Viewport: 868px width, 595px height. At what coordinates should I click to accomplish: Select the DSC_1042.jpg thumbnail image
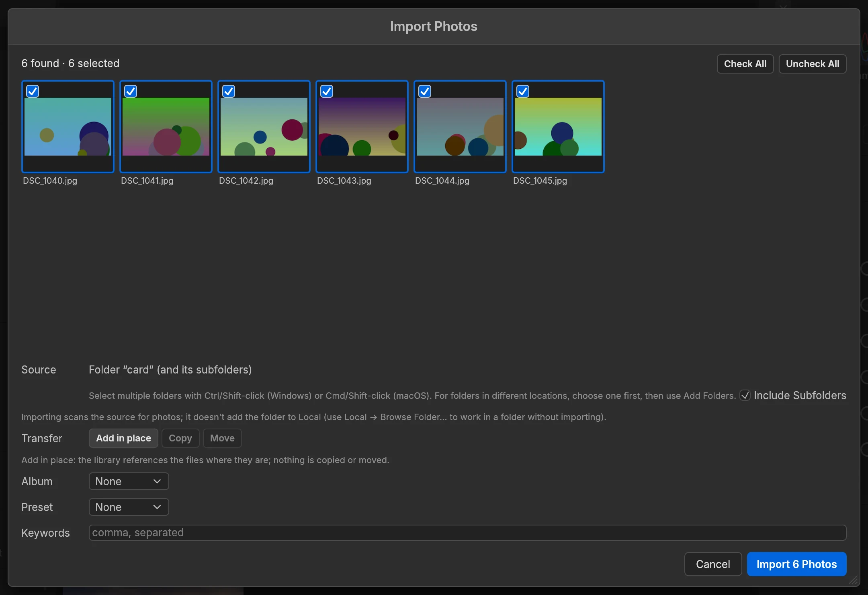[x=264, y=127]
